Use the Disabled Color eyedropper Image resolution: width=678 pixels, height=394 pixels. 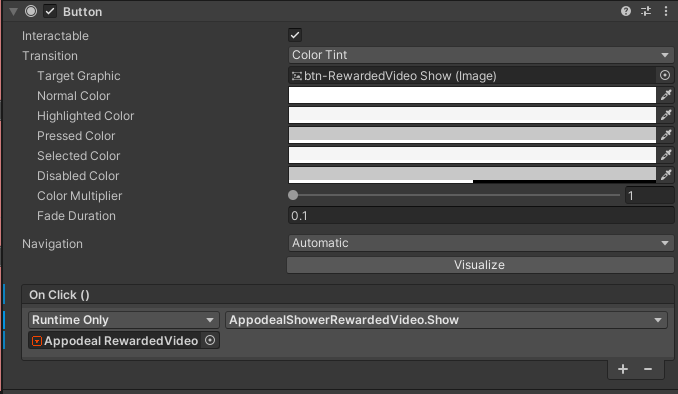(x=666, y=174)
